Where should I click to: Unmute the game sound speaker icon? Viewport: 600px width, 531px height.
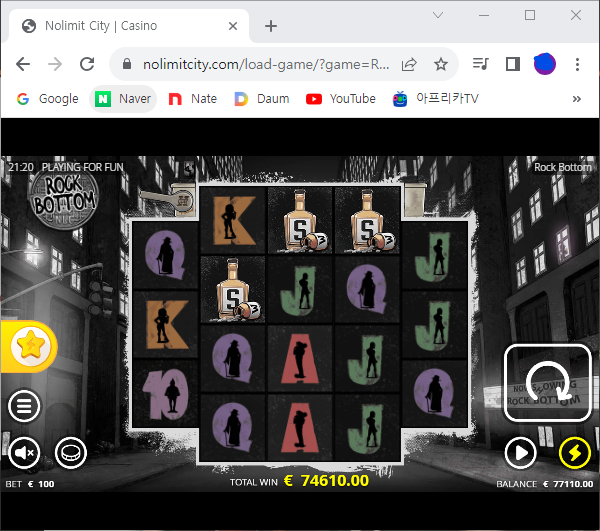24,453
